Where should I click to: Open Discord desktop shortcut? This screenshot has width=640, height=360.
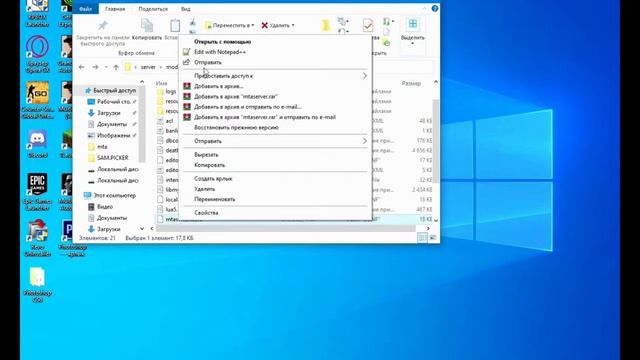pyautogui.click(x=37, y=144)
